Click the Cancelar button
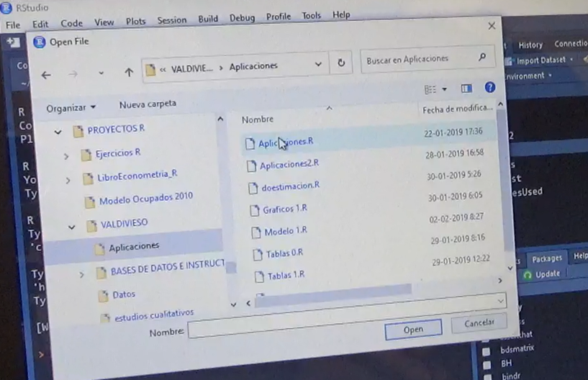Image resolution: width=588 pixels, height=380 pixels. [x=479, y=323]
